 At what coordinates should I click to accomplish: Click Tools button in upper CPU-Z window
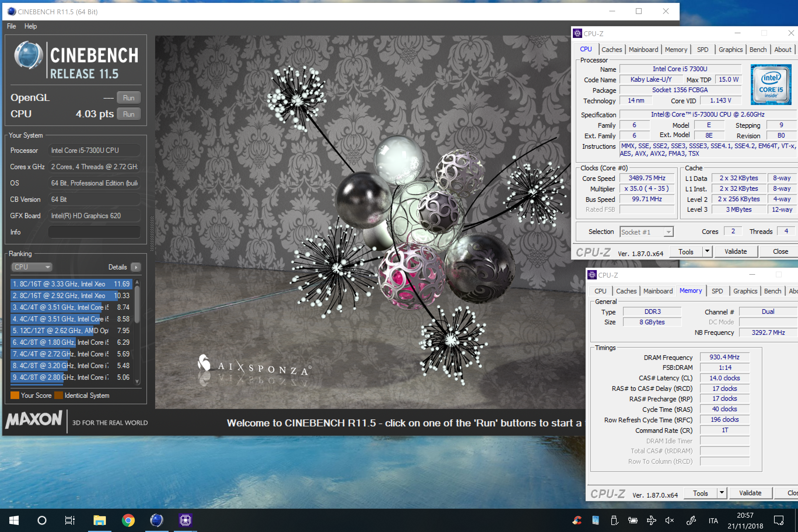pyautogui.click(x=686, y=252)
